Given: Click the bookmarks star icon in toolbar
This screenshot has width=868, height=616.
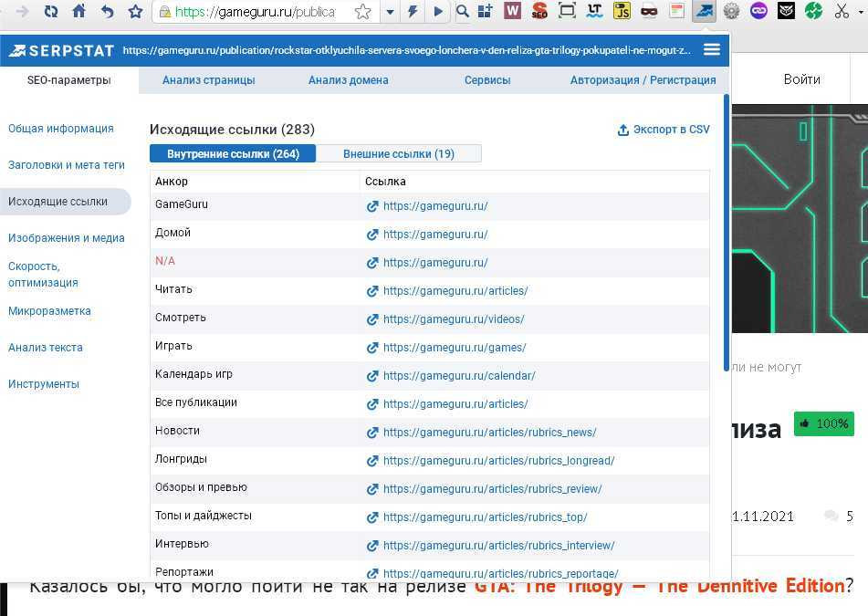Looking at the screenshot, I should 135,11.
